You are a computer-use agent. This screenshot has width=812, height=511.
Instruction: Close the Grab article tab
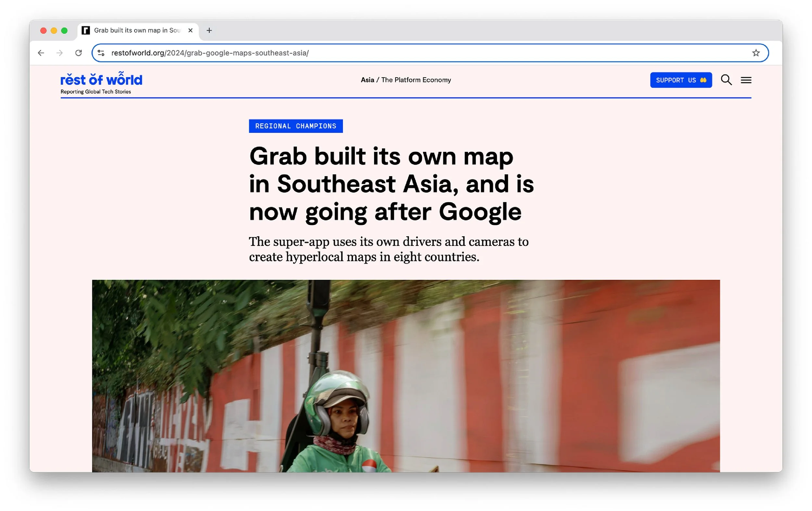pos(191,30)
